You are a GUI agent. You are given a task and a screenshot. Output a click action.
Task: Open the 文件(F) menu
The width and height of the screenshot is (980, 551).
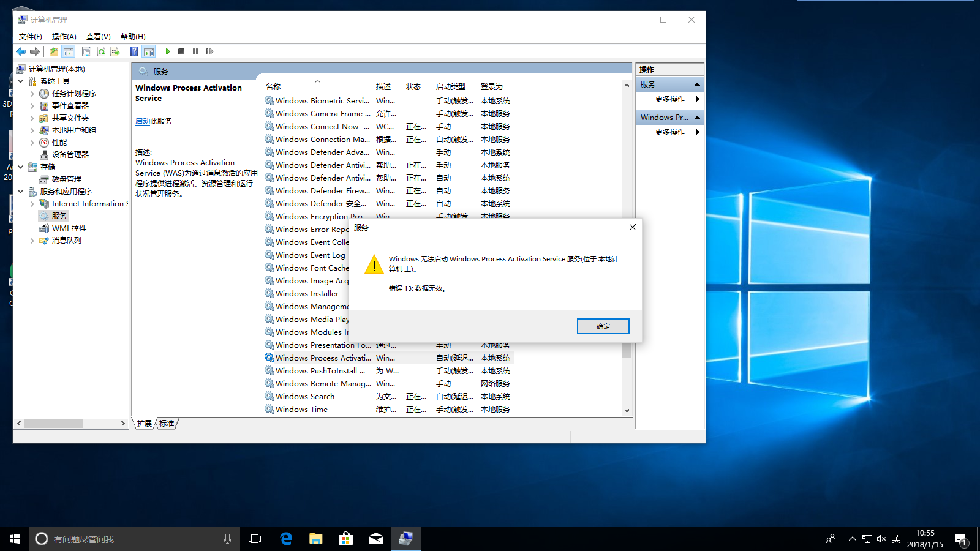click(31, 37)
